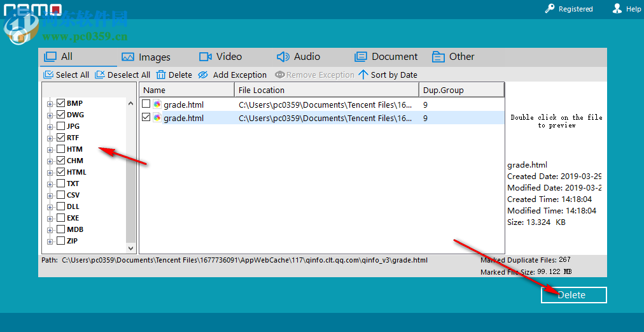Viewport: 644px width, 332px height.
Task: Click the Add Exception eye icon
Action: (x=203, y=75)
